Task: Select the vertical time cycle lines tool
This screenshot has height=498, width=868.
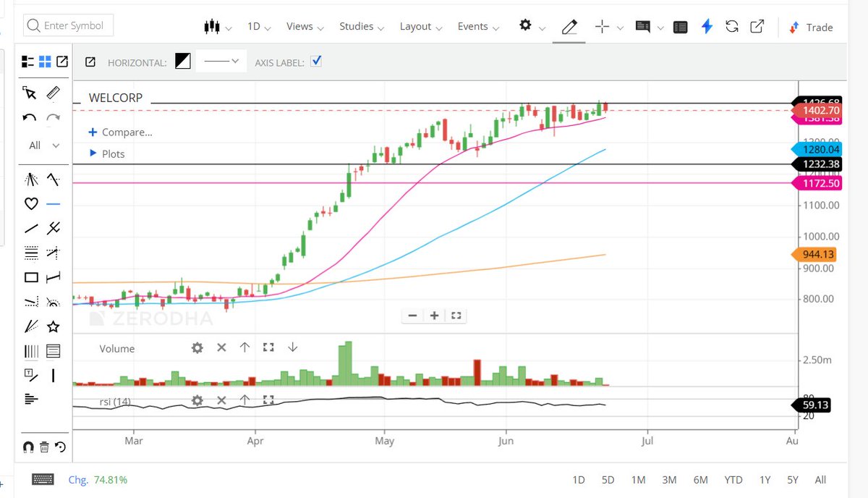Action: pyautogui.click(x=31, y=351)
